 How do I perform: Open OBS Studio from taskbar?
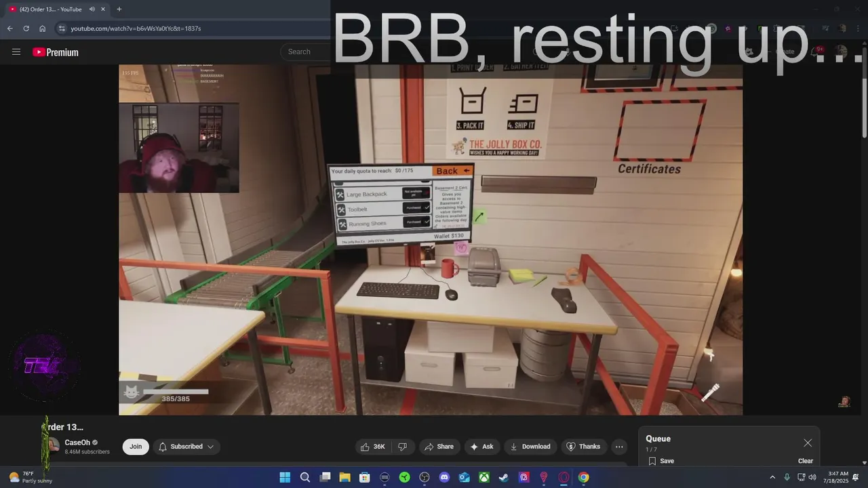click(425, 477)
